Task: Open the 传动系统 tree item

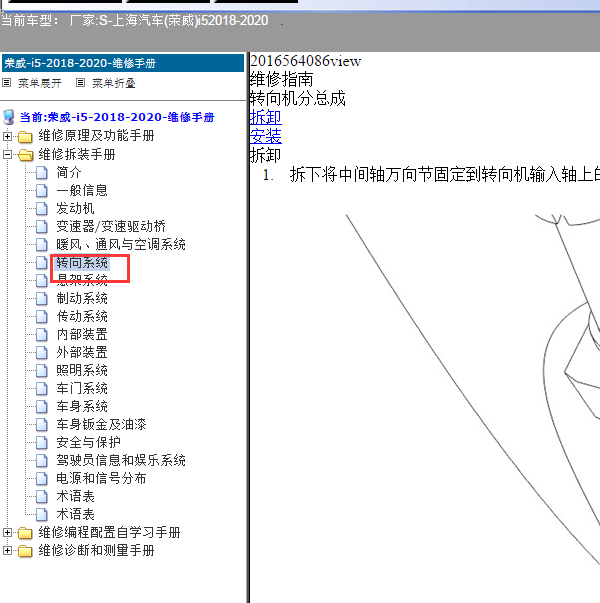Action: click(x=82, y=316)
